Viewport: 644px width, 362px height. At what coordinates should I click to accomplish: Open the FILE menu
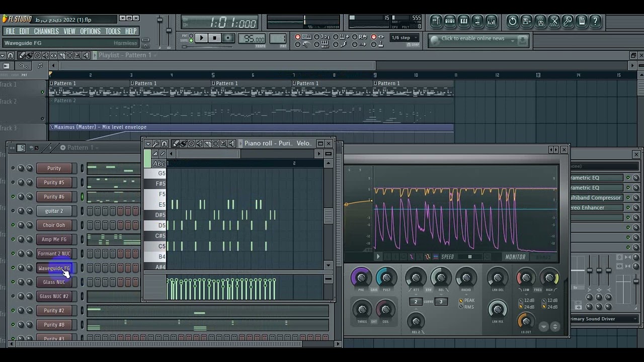click(10, 31)
